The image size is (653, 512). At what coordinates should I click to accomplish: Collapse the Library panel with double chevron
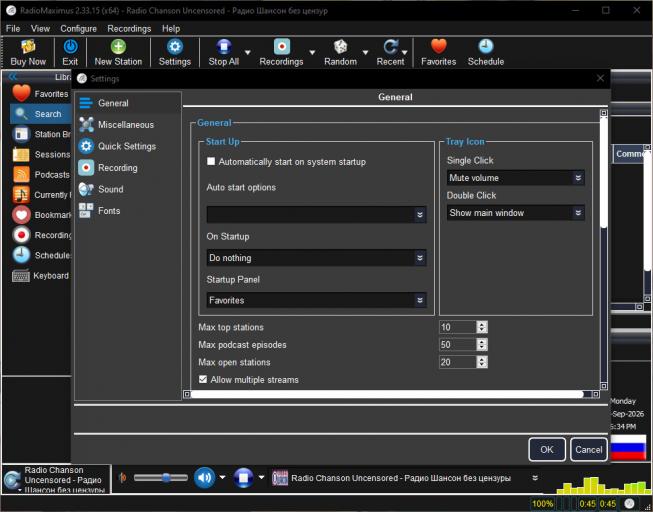(x=12, y=77)
